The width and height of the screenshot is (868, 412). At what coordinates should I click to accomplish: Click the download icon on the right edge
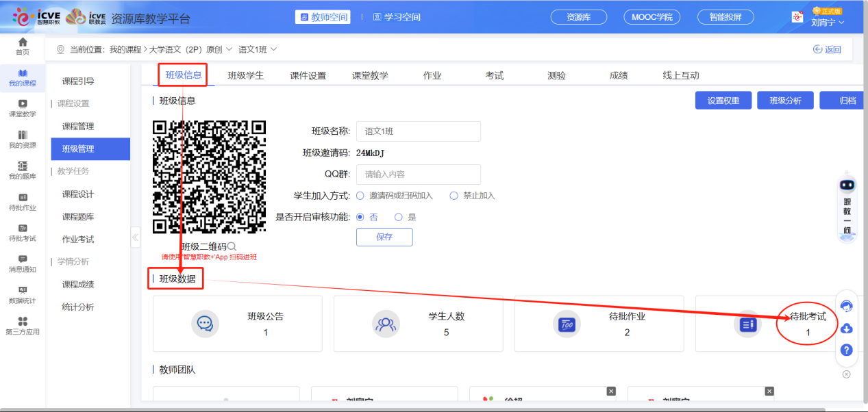(x=846, y=329)
